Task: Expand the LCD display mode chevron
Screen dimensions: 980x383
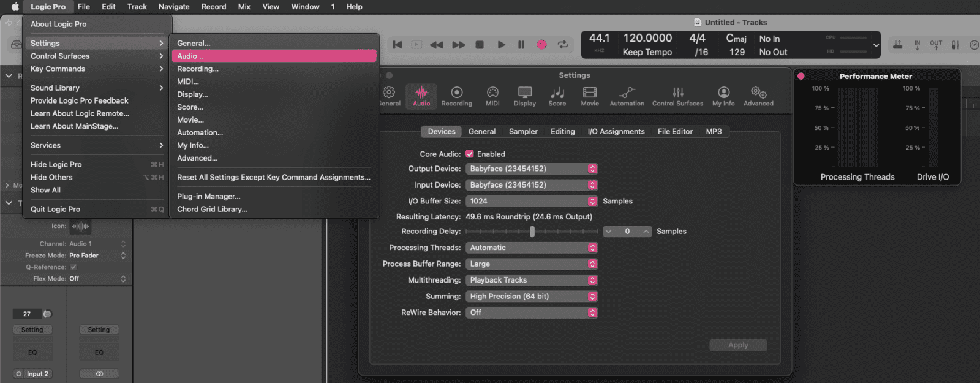Action: pyautogui.click(x=876, y=45)
